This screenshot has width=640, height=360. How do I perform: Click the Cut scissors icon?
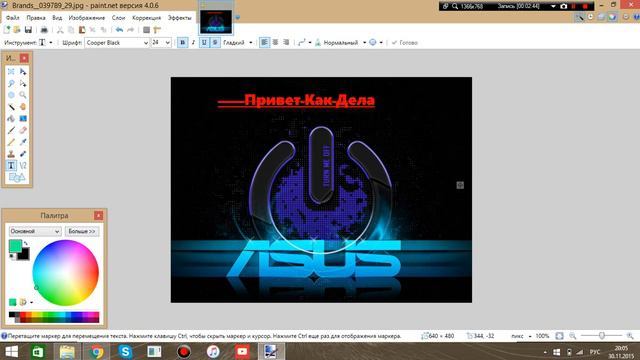point(60,30)
